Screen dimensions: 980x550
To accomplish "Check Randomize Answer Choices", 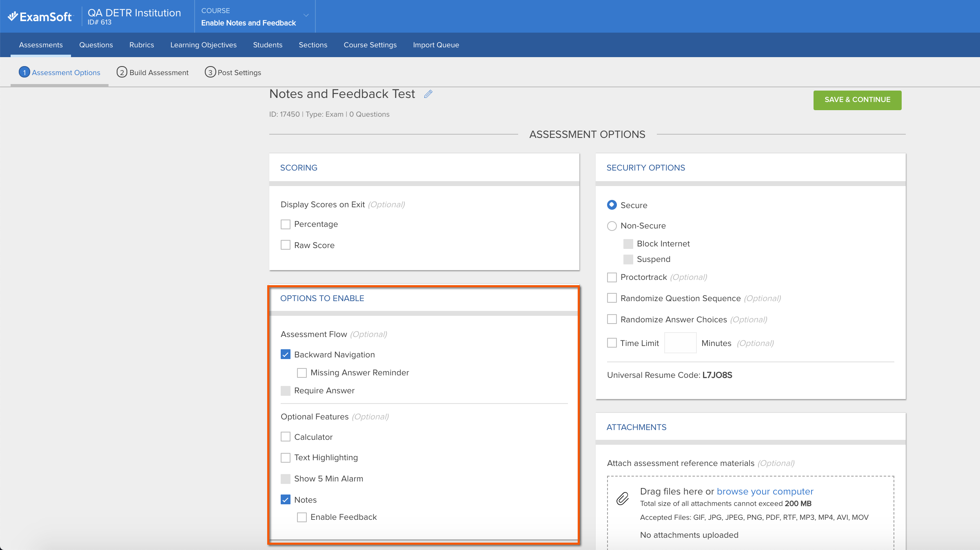I will pos(612,319).
